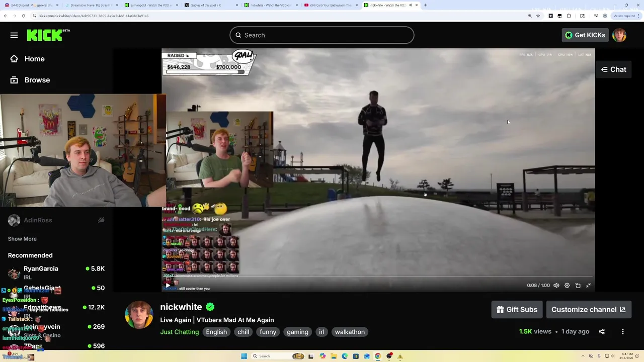Click the Kick logo
Viewport: 644px width, 362px height.
48,35
